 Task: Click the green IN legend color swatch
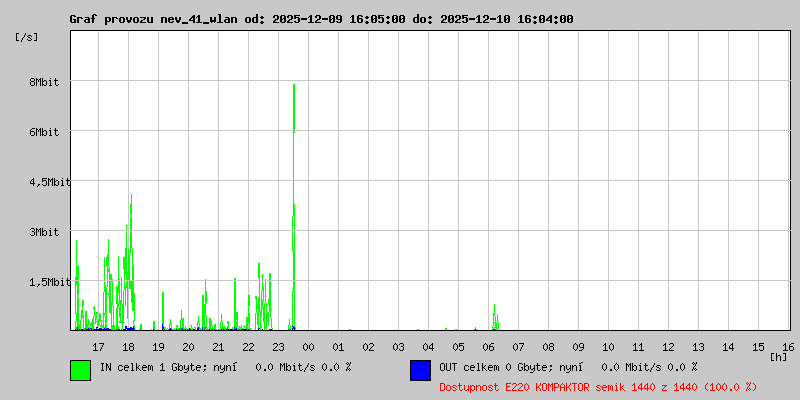coord(81,370)
